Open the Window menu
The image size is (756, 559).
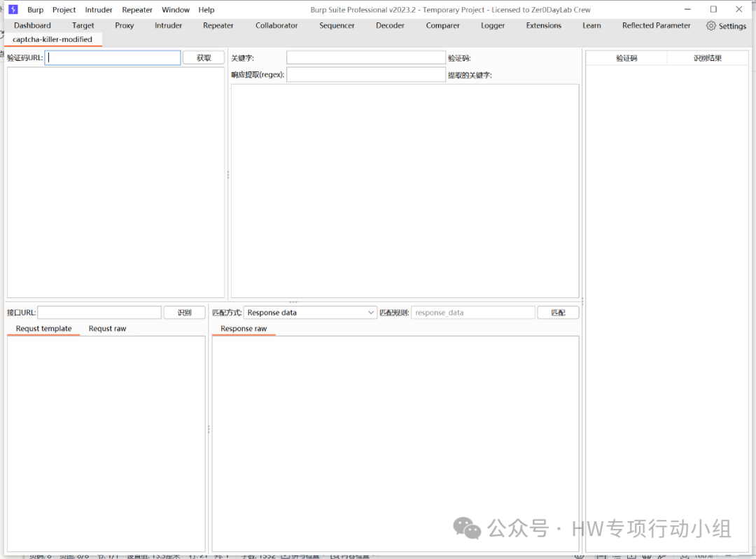176,10
